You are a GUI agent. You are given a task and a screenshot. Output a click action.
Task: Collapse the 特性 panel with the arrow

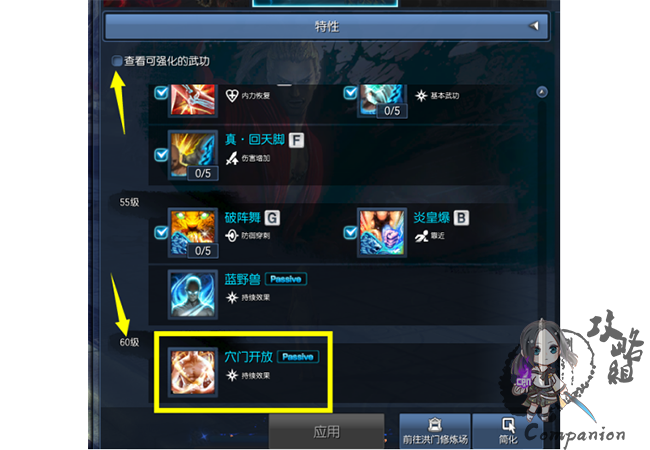point(534,26)
